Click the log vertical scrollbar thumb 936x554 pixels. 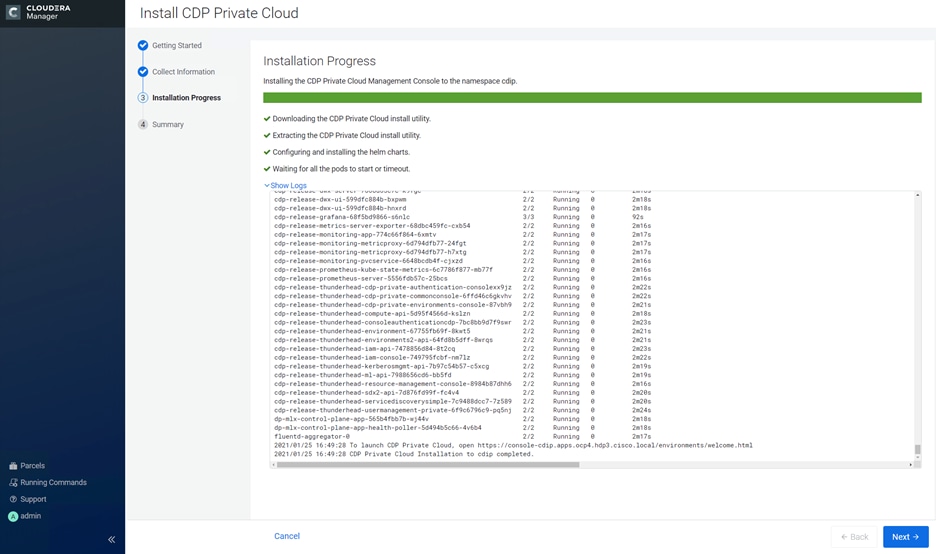point(917,450)
